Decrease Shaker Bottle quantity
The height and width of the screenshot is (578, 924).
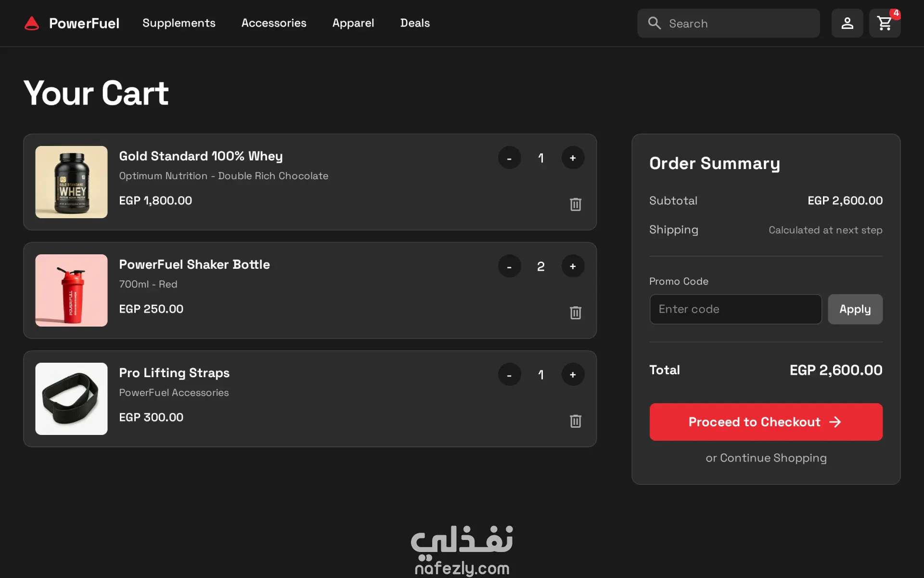click(509, 266)
